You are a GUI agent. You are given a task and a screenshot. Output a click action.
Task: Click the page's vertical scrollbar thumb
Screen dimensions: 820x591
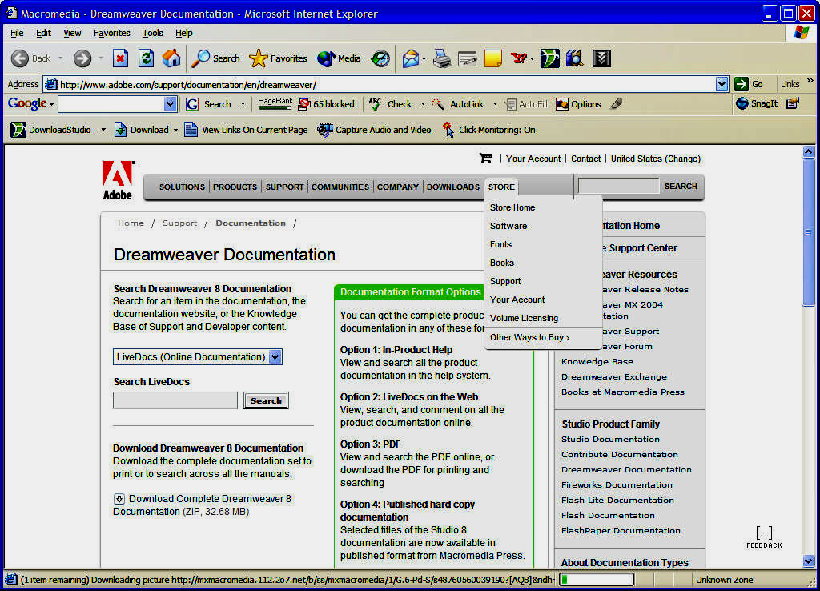808,232
